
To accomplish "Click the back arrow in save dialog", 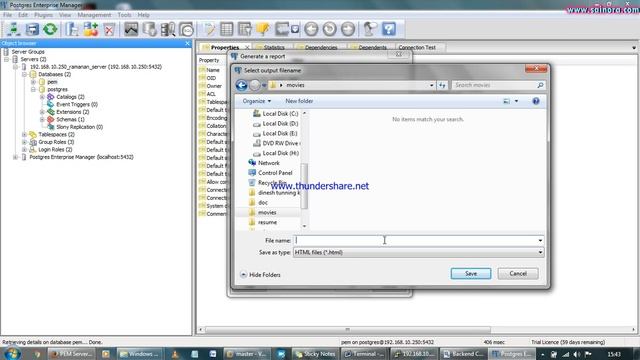I will tap(241, 85).
